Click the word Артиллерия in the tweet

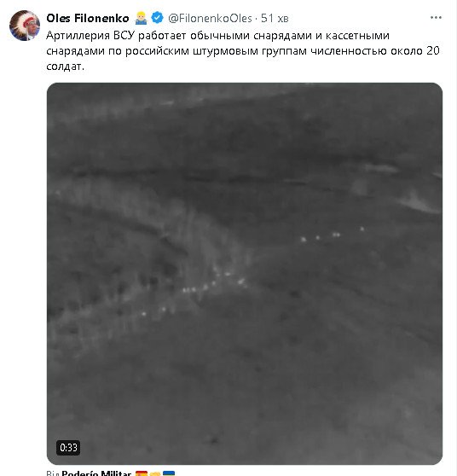(x=78, y=36)
